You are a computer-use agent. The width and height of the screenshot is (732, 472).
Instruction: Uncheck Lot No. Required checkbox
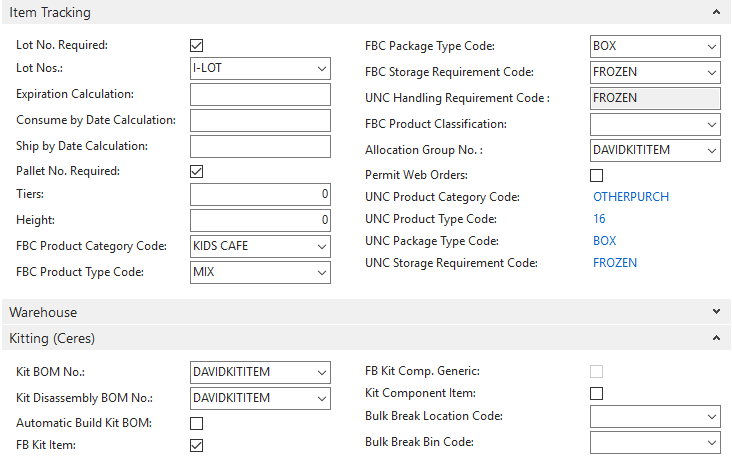coord(197,45)
